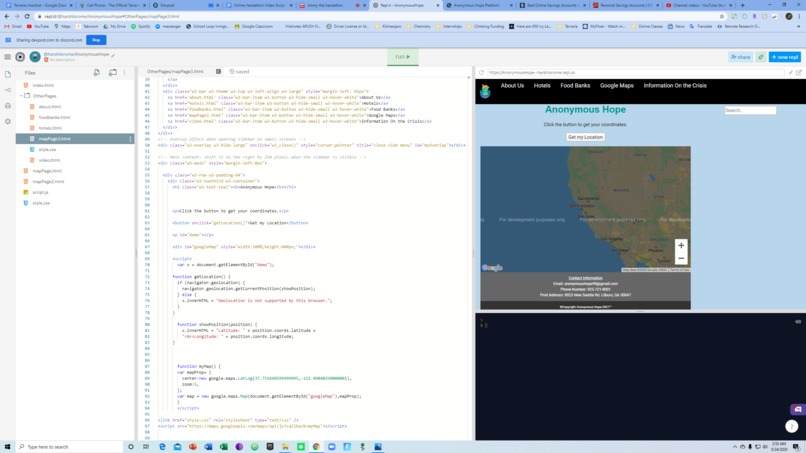Click the pencil icon beside repl name
The height and width of the screenshot is (453, 806).
point(113,55)
